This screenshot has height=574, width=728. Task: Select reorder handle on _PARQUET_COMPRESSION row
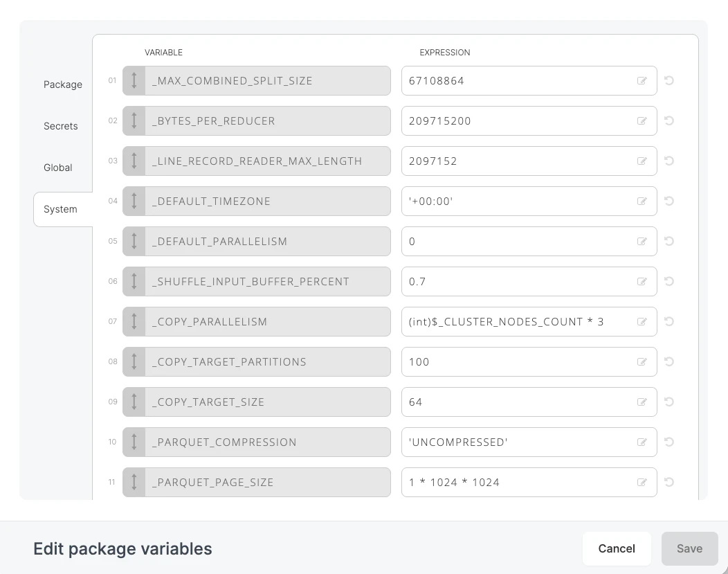(x=134, y=442)
